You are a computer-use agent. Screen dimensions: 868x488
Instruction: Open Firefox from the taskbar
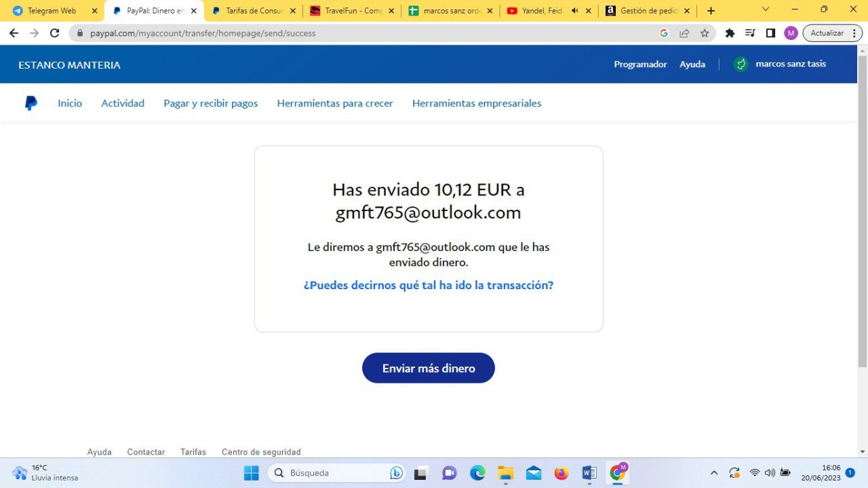click(561, 473)
